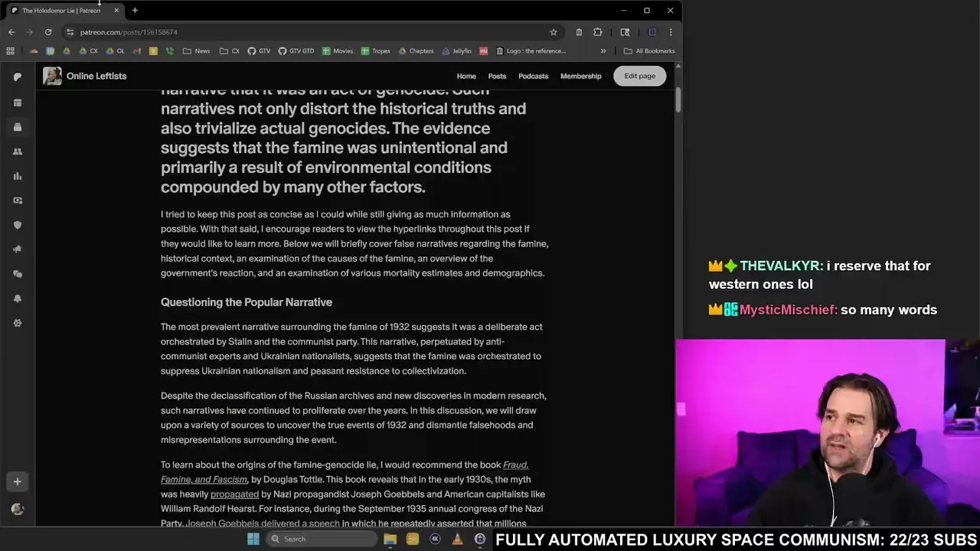980x551 pixels.
Task: Open the shield moderation icon in sidebar
Action: [x=18, y=225]
